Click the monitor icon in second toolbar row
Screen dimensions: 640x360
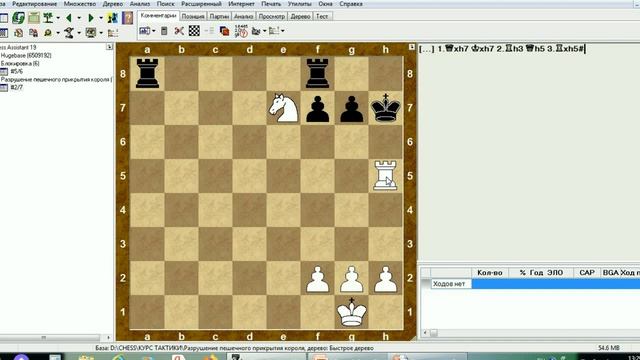tap(91, 33)
